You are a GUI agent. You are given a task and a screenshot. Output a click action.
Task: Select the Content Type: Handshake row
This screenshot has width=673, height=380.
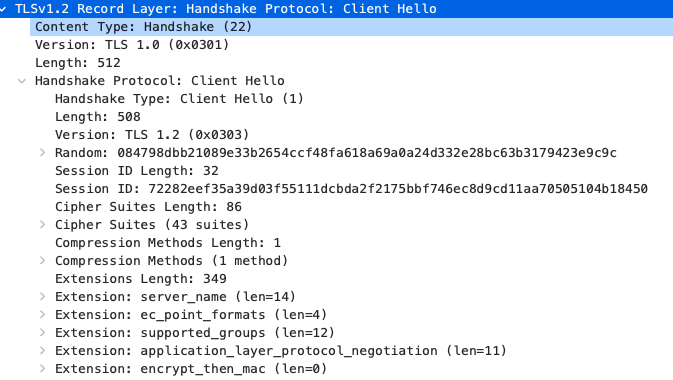(x=352, y=27)
